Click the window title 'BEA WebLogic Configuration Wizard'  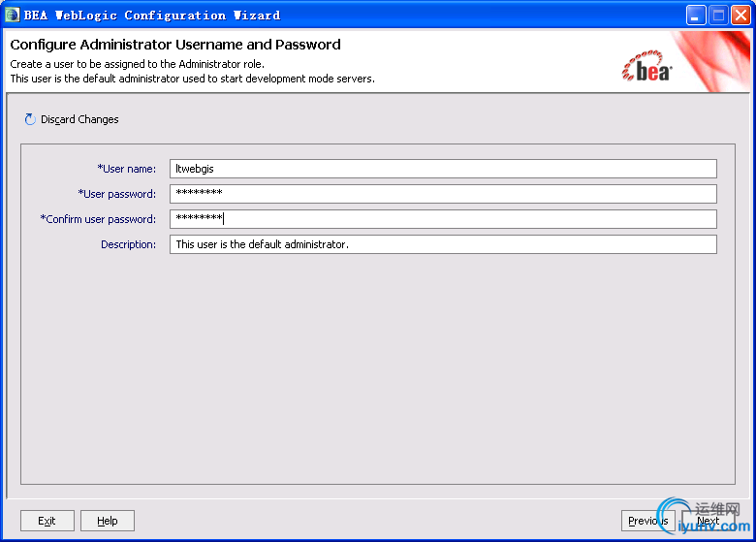pos(152,16)
